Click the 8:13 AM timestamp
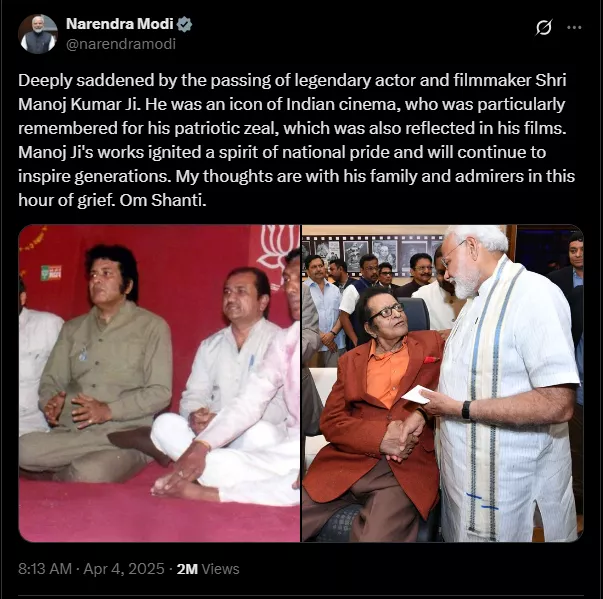Image resolution: width=603 pixels, height=599 pixels. [45, 569]
